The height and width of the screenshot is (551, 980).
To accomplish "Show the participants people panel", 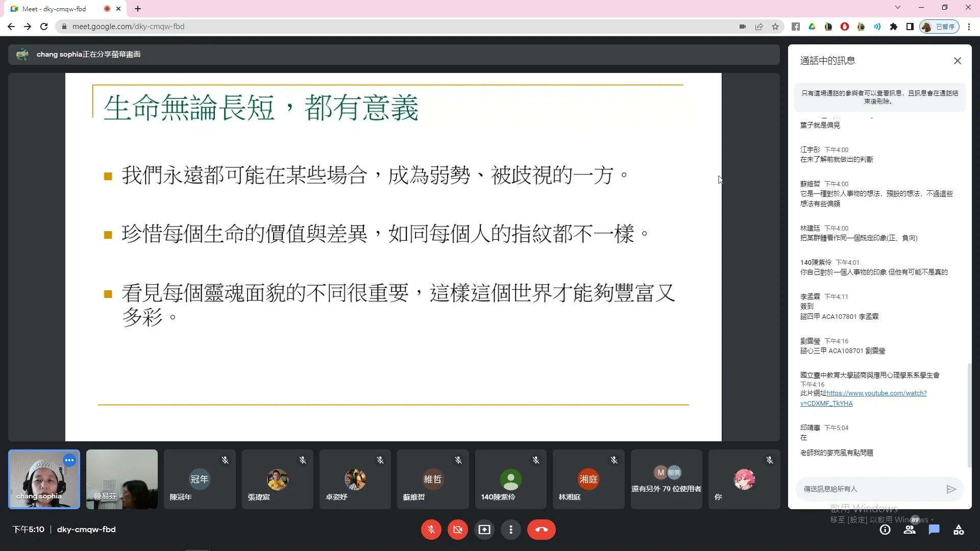I will click(910, 530).
